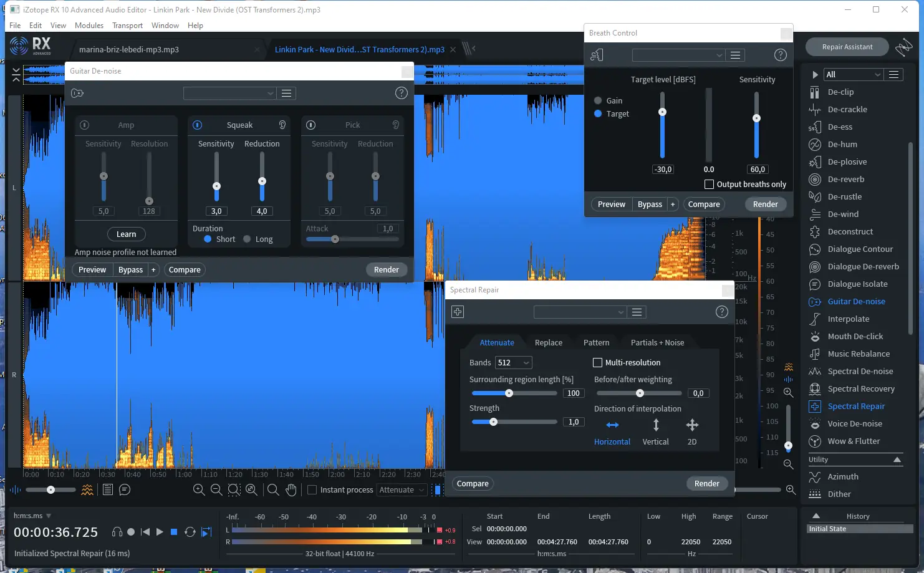Screen dimensions: 924x573
Task: Open the De-wind module
Action: [x=842, y=214]
